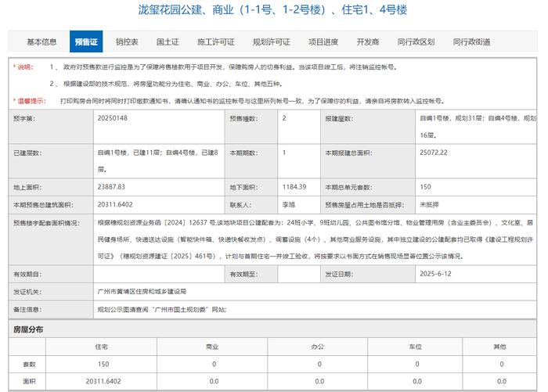548x392 pixels.
Task: Go to the 施工许可证 tab
Action: (215, 42)
